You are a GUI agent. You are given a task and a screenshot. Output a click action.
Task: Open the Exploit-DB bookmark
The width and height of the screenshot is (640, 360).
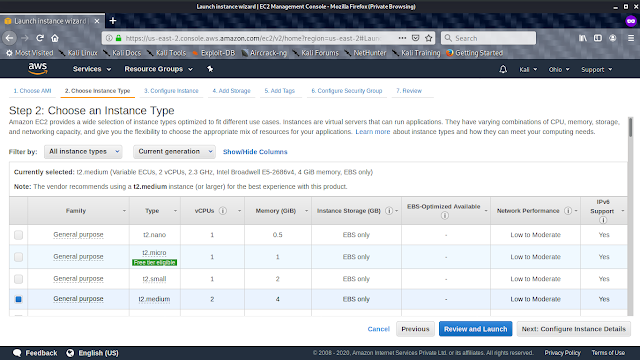(x=213, y=53)
